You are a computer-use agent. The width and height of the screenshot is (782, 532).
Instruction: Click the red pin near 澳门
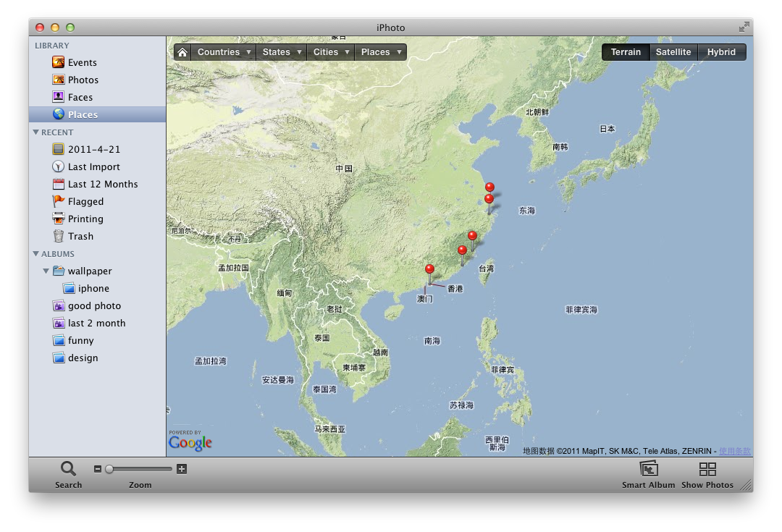pyautogui.click(x=429, y=270)
